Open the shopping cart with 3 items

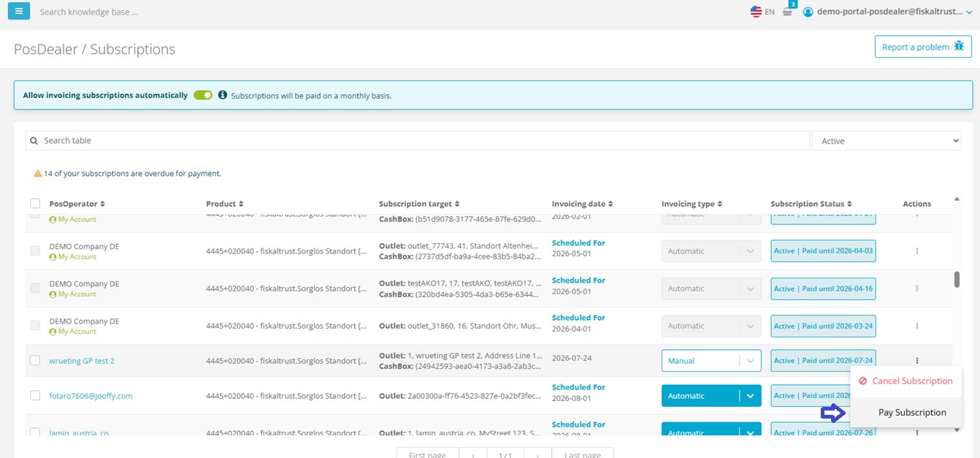786,12
